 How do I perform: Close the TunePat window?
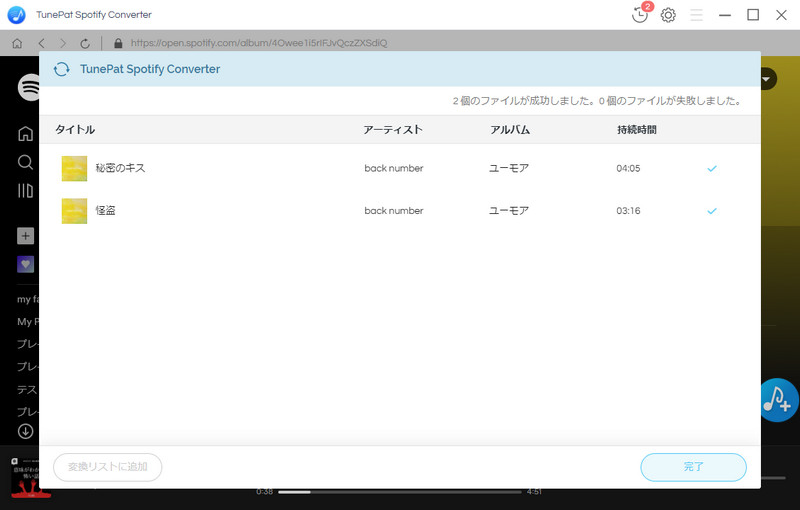click(x=781, y=15)
